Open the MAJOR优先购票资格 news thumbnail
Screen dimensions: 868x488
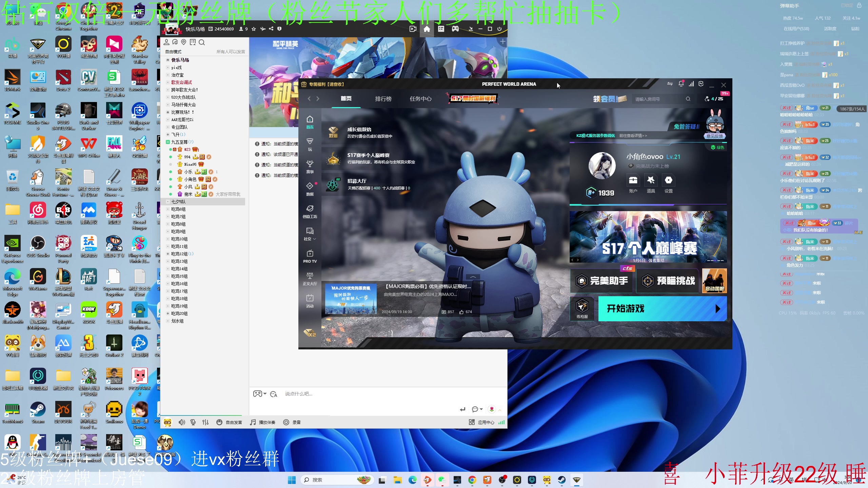pyautogui.click(x=351, y=299)
